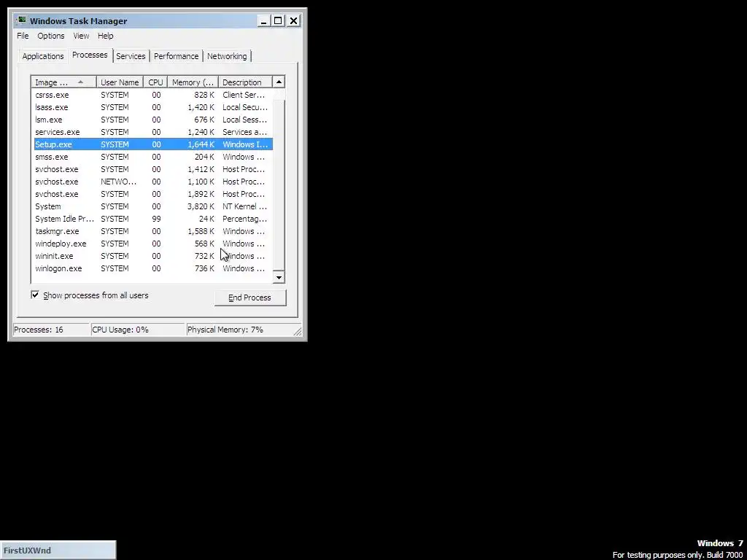Select the windeploy.exe process row
Screen dimensions: 747x560
[153, 244]
